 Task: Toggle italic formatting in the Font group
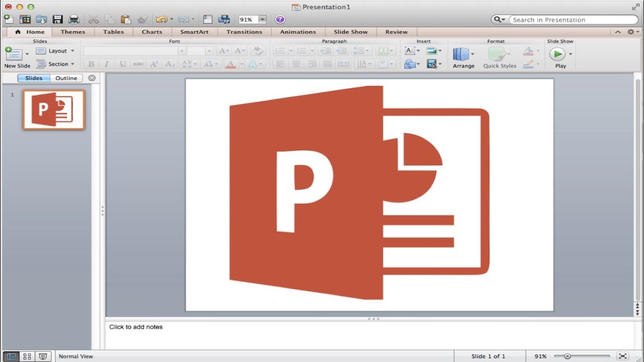pyautogui.click(x=106, y=64)
